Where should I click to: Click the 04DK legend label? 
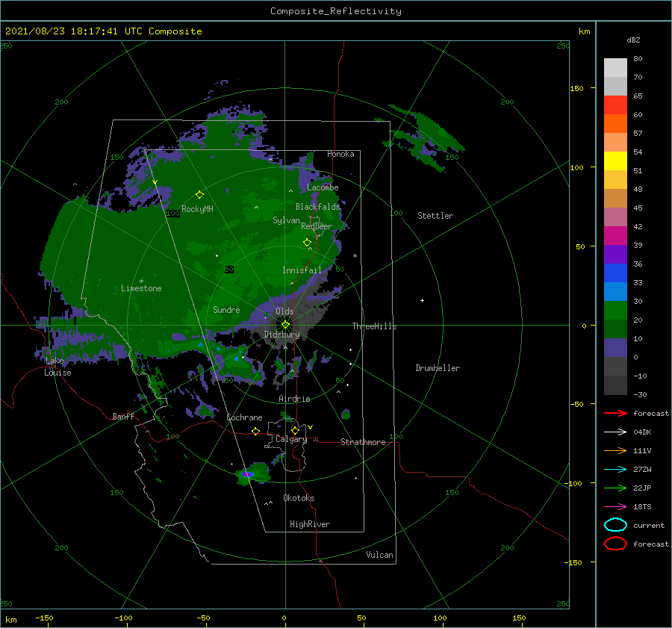(x=642, y=432)
